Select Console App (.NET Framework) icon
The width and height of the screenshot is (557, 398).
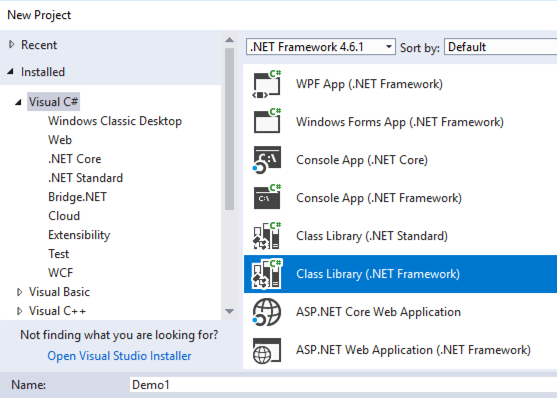pyautogui.click(x=267, y=198)
